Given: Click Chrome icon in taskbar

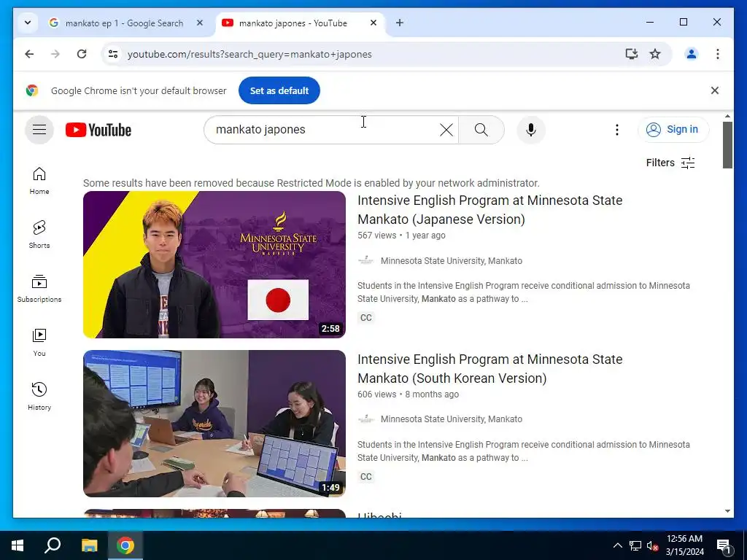Looking at the screenshot, I should [x=125, y=545].
